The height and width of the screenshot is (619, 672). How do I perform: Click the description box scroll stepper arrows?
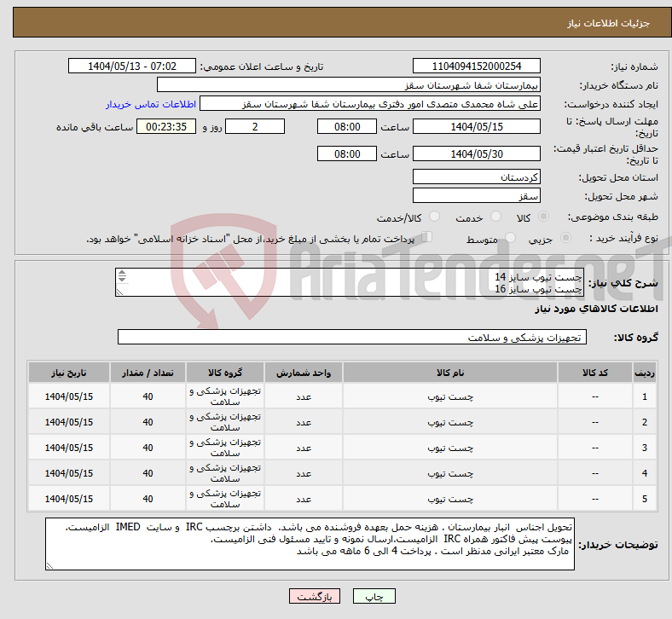click(x=122, y=276)
